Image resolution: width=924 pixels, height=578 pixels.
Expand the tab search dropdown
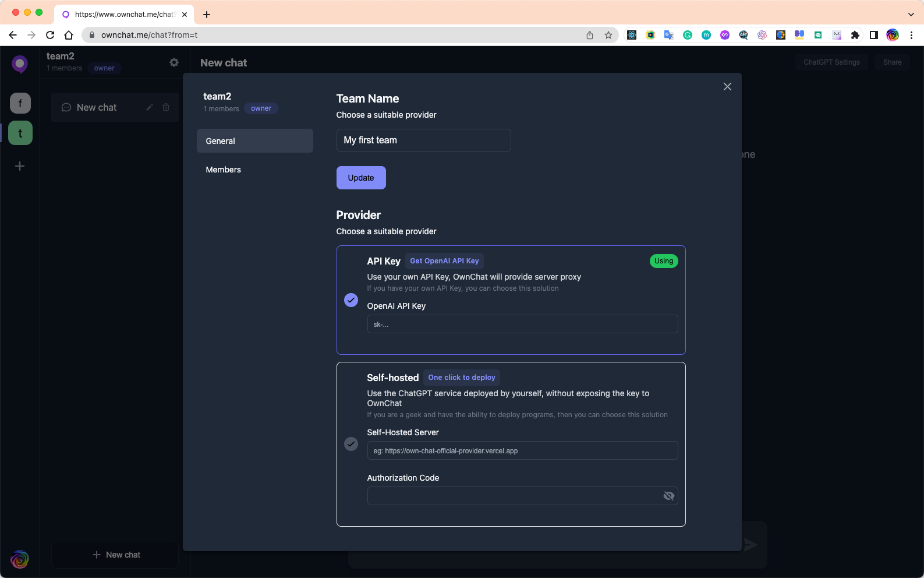pyautogui.click(x=911, y=15)
